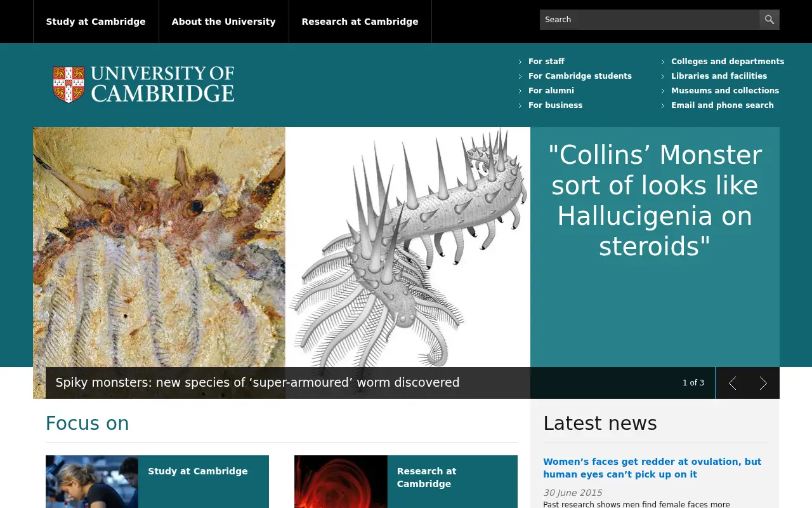Click the search magnifier icon button
This screenshot has height=508, width=812.
(x=769, y=20)
